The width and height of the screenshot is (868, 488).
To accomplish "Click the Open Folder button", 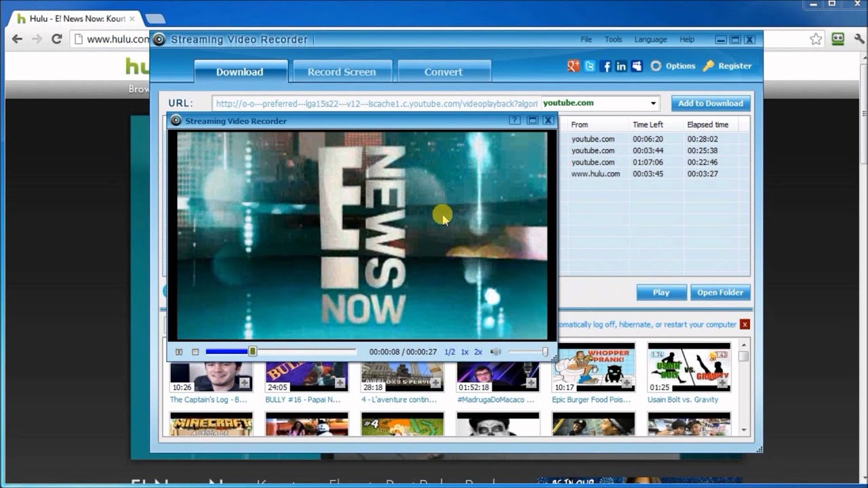I will coord(720,293).
